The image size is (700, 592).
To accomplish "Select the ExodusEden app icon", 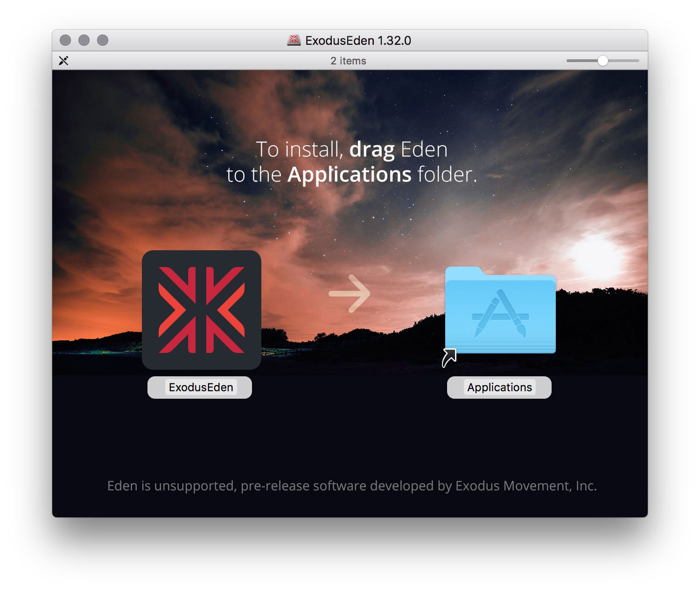I will click(x=202, y=310).
